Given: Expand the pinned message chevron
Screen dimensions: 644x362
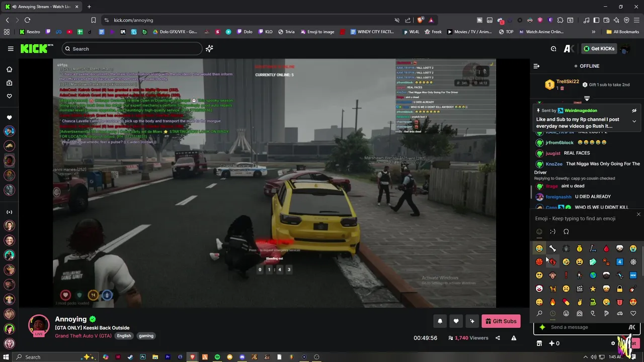Looking at the screenshot, I should pyautogui.click(x=634, y=121).
